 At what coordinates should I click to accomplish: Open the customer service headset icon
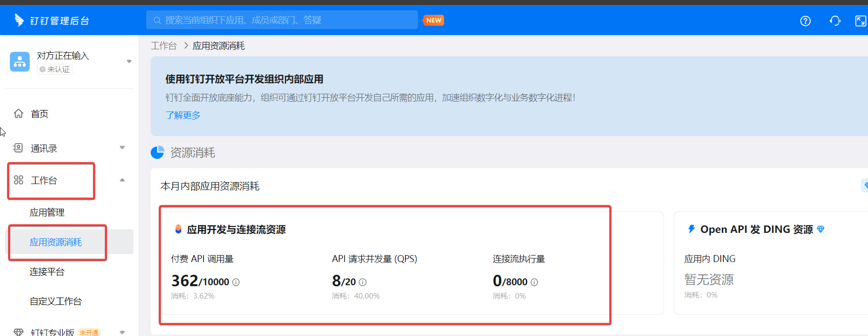point(835,21)
